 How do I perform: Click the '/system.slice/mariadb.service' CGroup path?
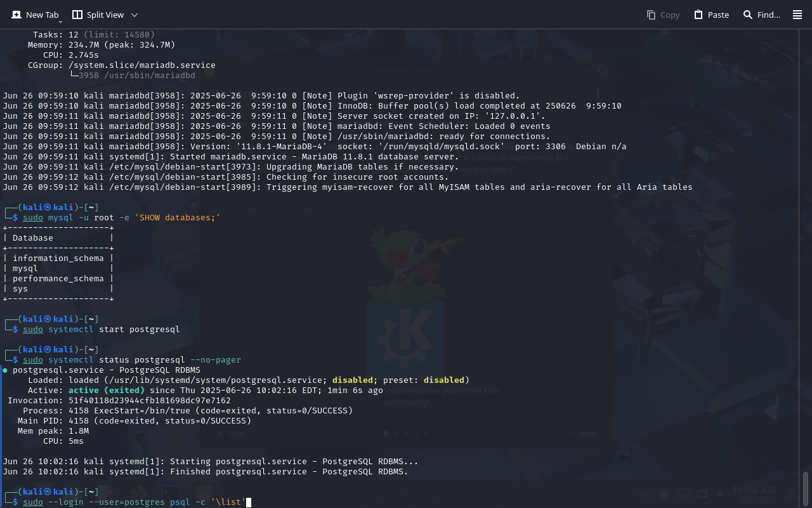pyautogui.click(x=142, y=65)
